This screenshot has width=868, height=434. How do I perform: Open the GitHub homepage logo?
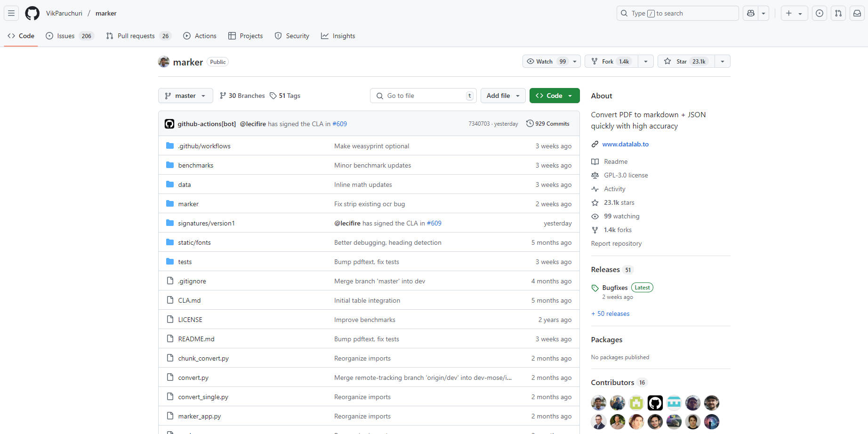tap(32, 13)
